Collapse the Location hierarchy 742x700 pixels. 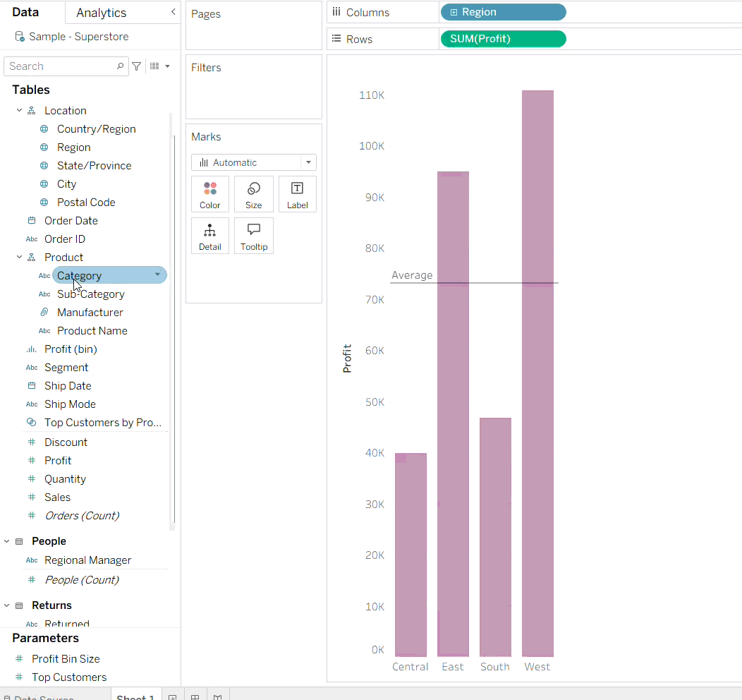coord(20,111)
